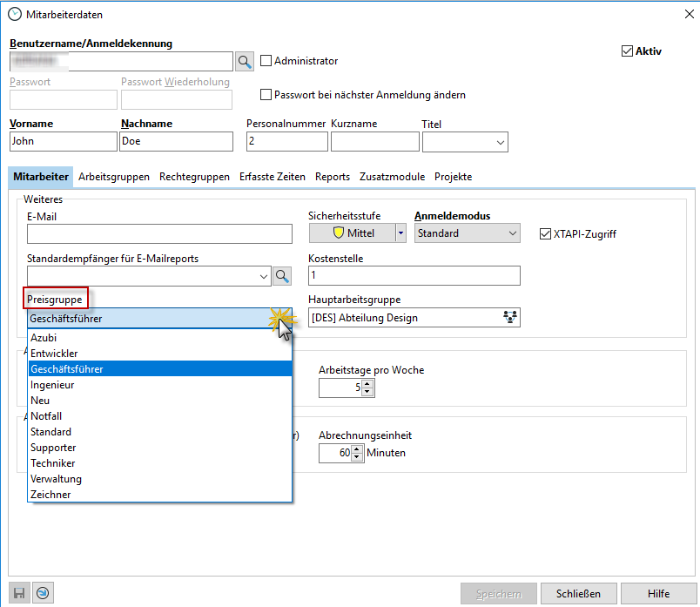Click the magnifier icon beside username field
The height and width of the screenshot is (607, 700).
point(245,61)
